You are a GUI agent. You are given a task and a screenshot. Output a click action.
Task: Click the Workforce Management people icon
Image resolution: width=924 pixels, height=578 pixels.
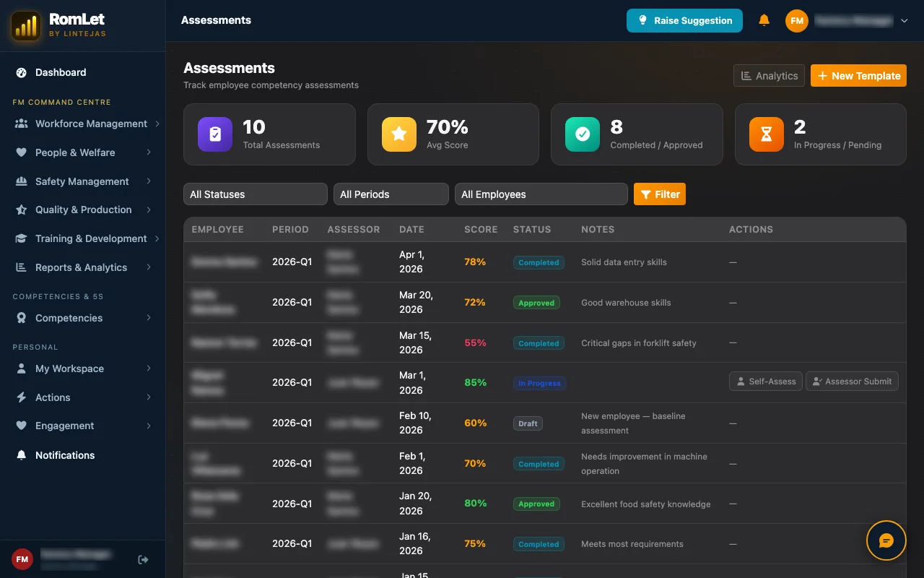tap(21, 124)
